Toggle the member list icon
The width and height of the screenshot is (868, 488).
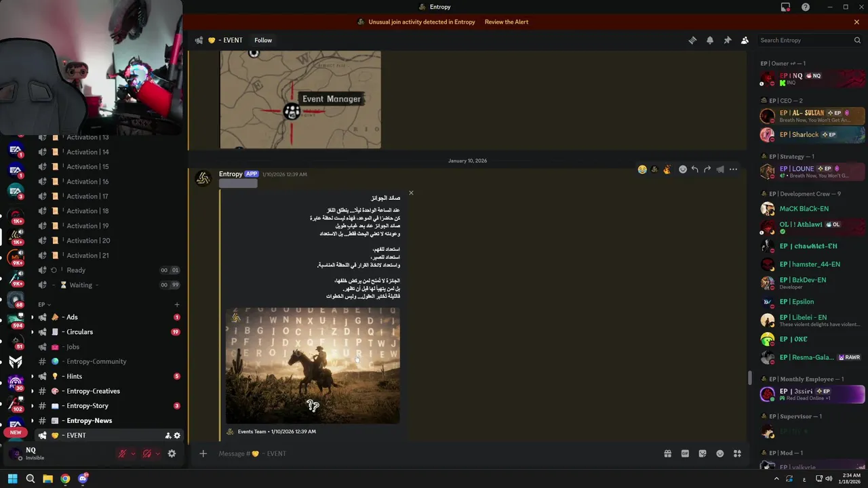(x=745, y=41)
